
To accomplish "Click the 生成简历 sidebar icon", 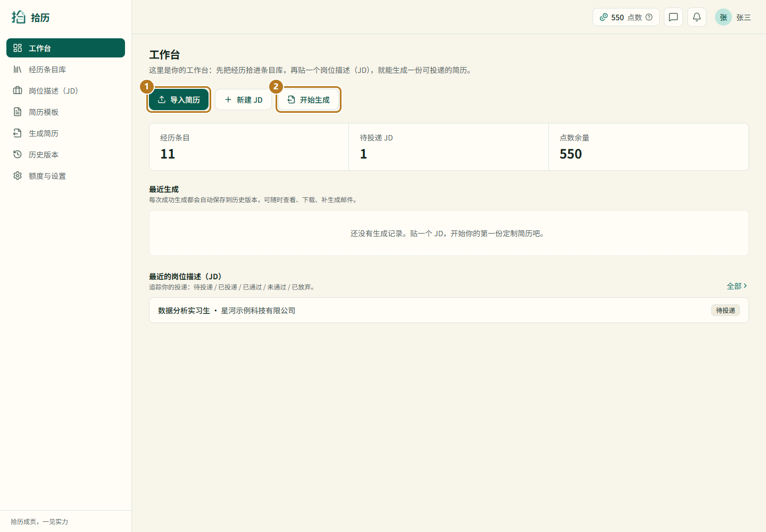I will point(18,133).
